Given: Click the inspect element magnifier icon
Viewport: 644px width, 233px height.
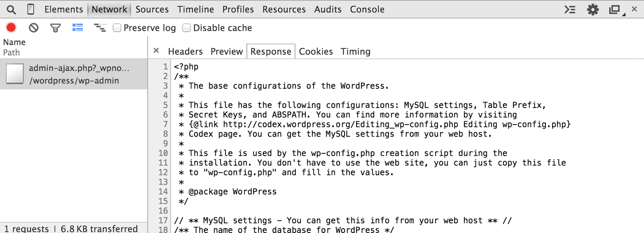Looking at the screenshot, I should coord(11,9).
